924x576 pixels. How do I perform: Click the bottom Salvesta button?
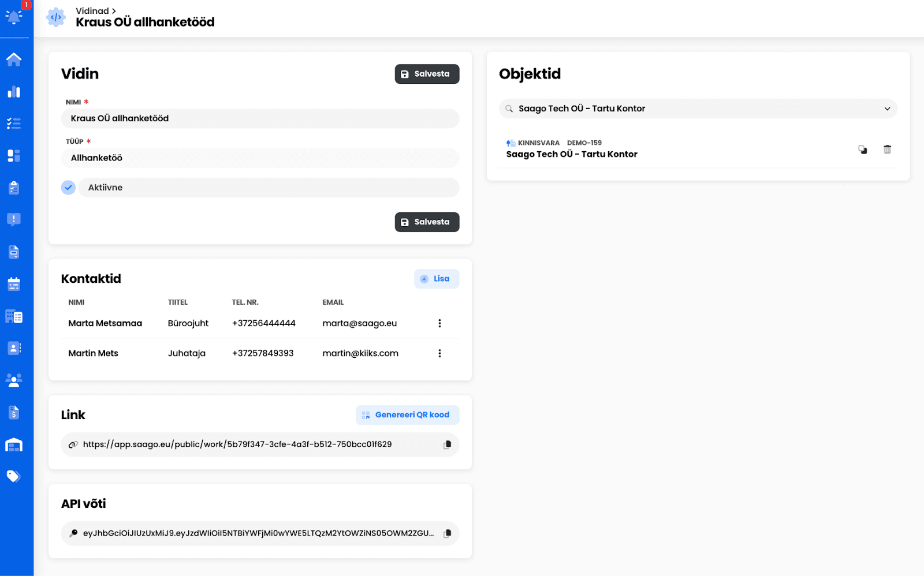coord(427,222)
